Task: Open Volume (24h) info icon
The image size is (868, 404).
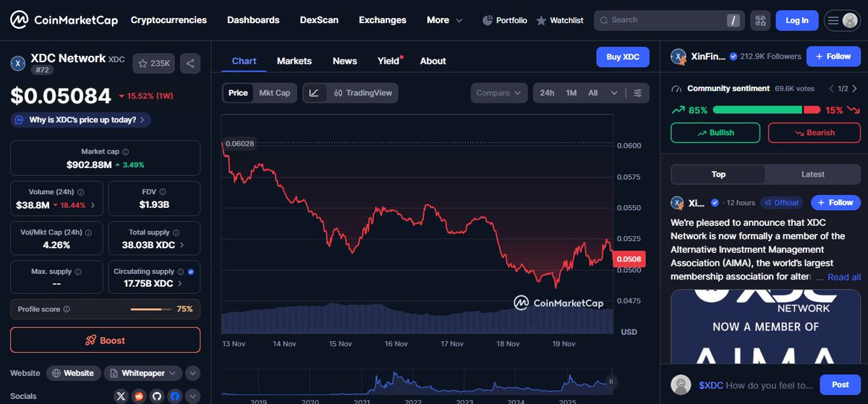Action: 80,192
